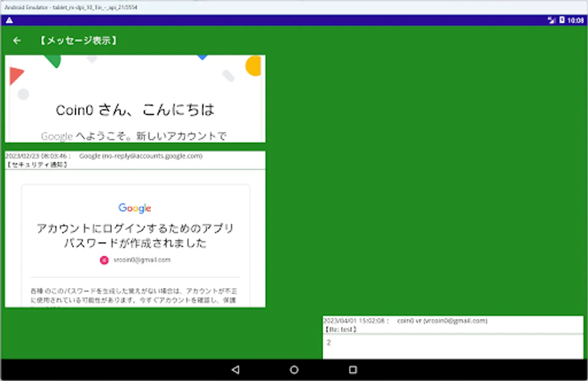
Task: Tap the signal strength icon in the status bar
Action: [552, 20]
